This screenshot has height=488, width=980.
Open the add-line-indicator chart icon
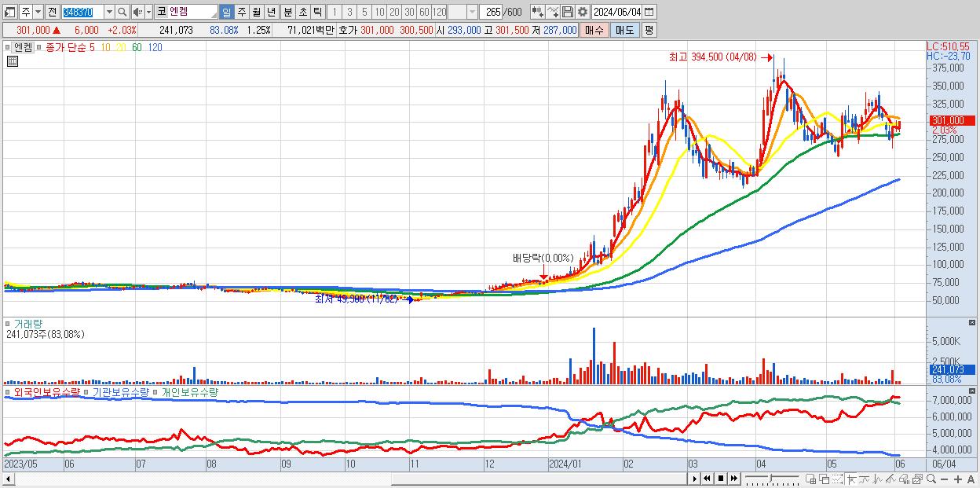point(552,12)
